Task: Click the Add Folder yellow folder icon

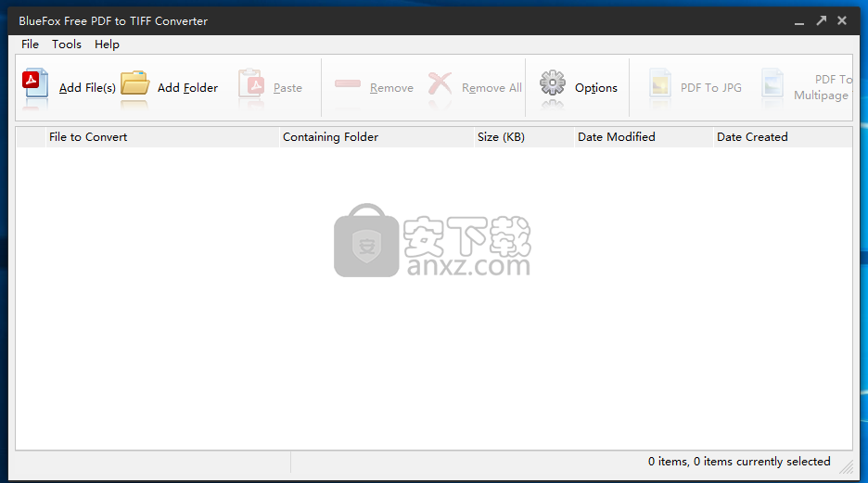Action: point(135,83)
